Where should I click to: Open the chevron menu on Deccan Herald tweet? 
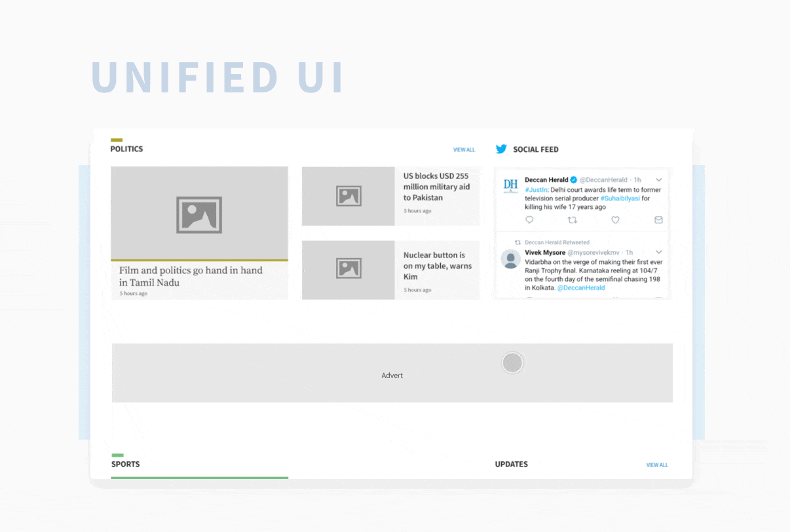658,180
